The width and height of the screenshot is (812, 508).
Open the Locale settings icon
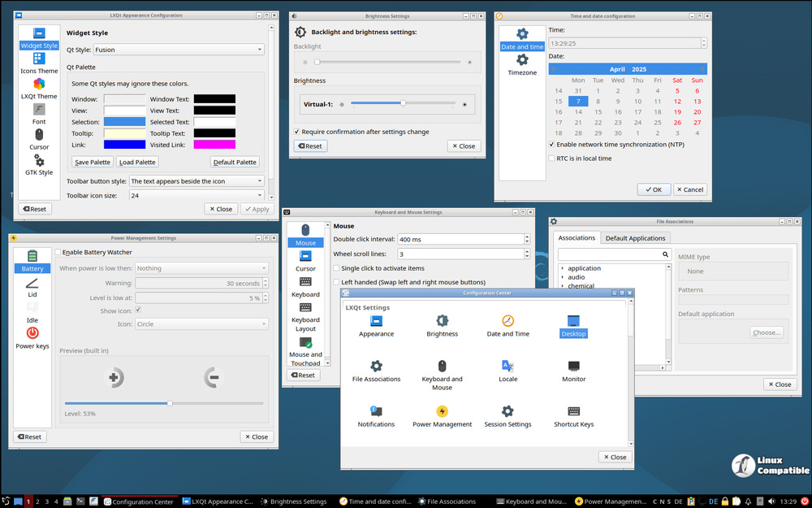(x=508, y=370)
